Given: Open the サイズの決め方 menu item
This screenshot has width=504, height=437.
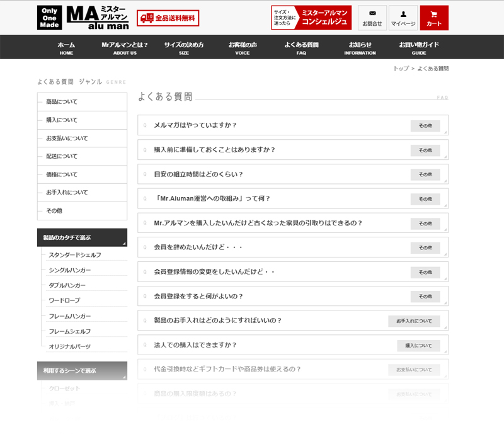Looking at the screenshot, I should pos(183,47).
